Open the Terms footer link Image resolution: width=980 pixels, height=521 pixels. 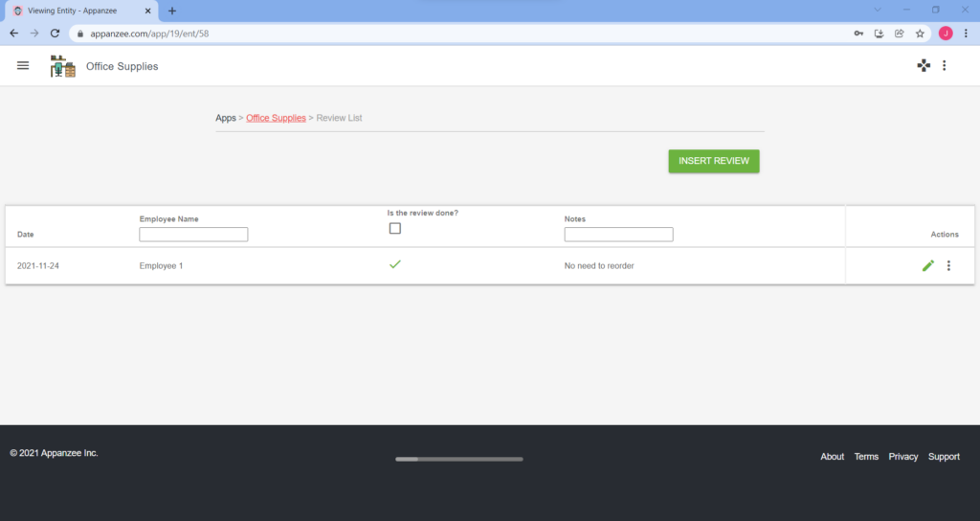(866, 457)
